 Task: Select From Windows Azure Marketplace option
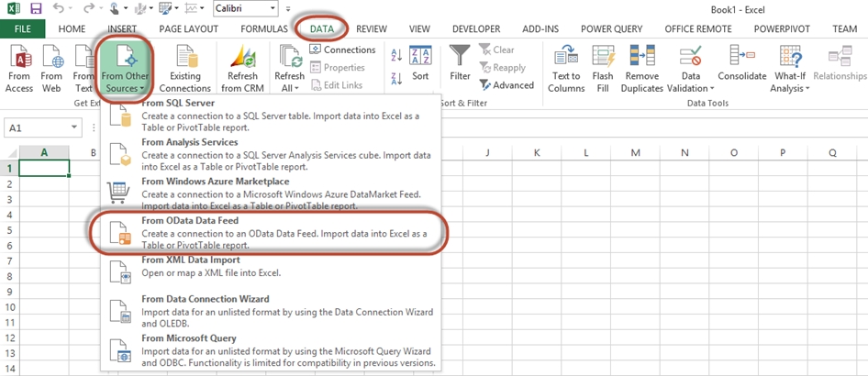pos(271,194)
